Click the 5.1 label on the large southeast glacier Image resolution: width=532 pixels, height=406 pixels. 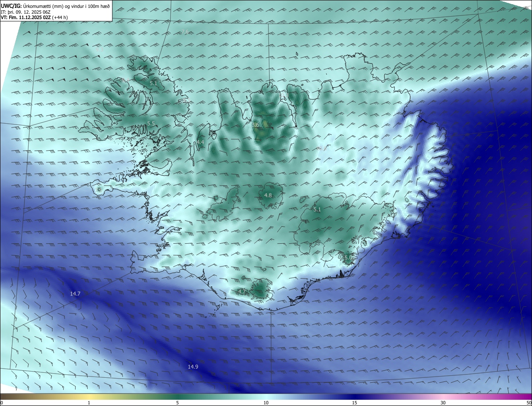coord(317,210)
